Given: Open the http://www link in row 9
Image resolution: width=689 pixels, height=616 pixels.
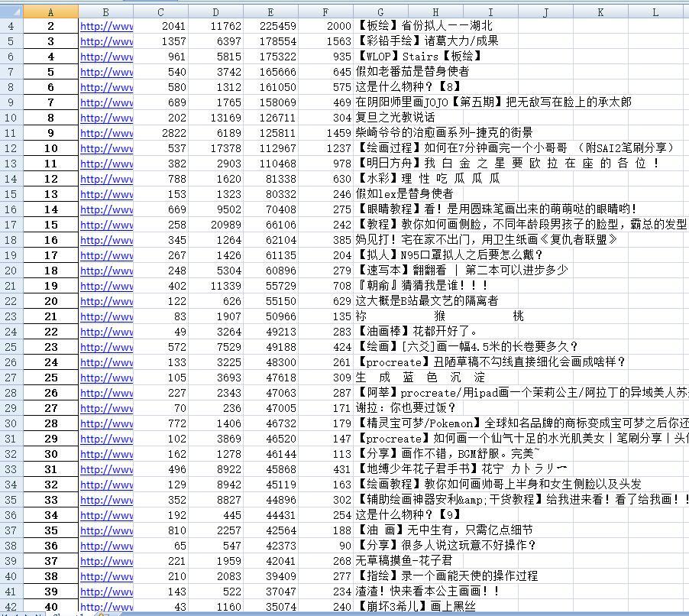Looking at the screenshot, I should pos(106,102).
